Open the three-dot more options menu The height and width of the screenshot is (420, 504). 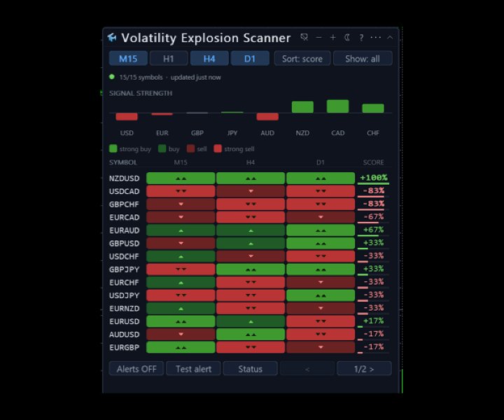[x=375, y=38]
